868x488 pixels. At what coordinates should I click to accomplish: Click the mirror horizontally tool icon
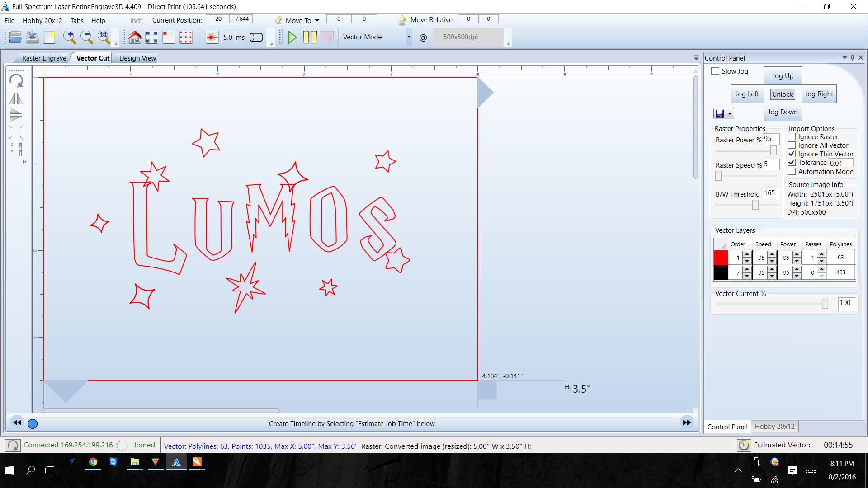point(16,98)
